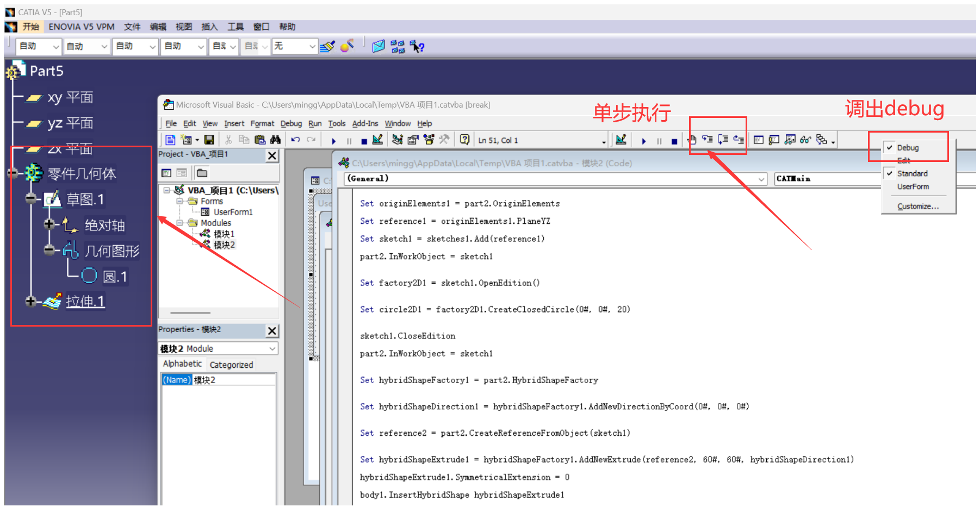
Task: Click the Copy icon in VBA standard toolbar
Action: click(244, 140)
